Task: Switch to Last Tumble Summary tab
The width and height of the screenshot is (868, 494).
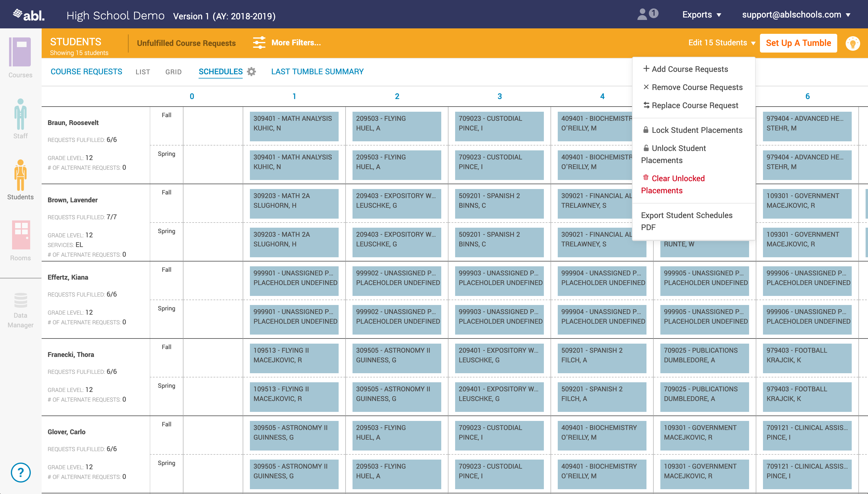Action: point(318,72)
